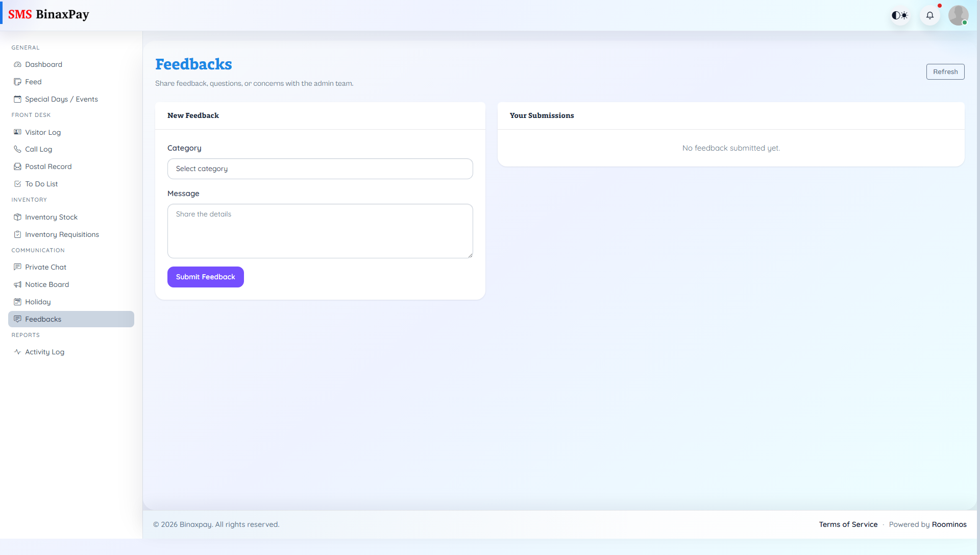
Task: Open the Terms of Service link
Action: [x=848, y=524]
